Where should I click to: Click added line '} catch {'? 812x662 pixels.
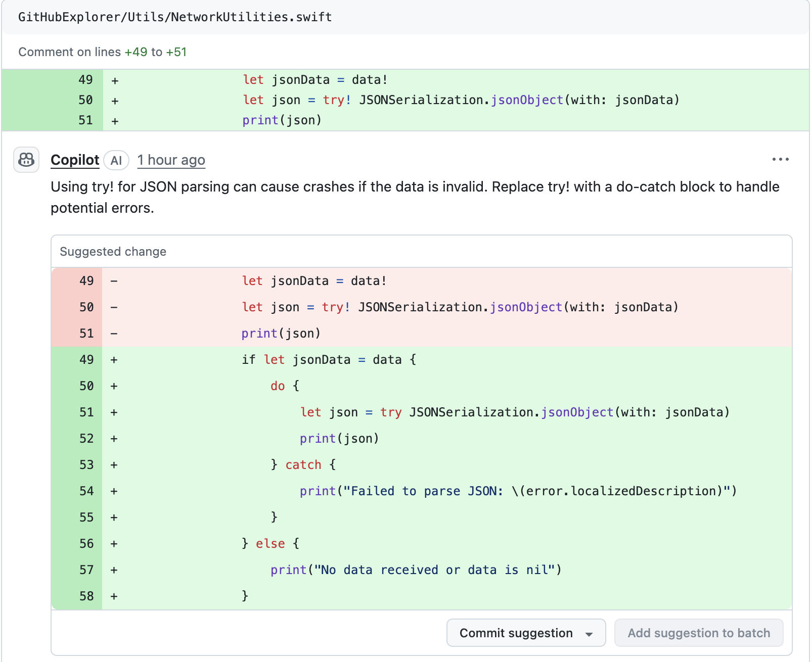pos(422,465)
